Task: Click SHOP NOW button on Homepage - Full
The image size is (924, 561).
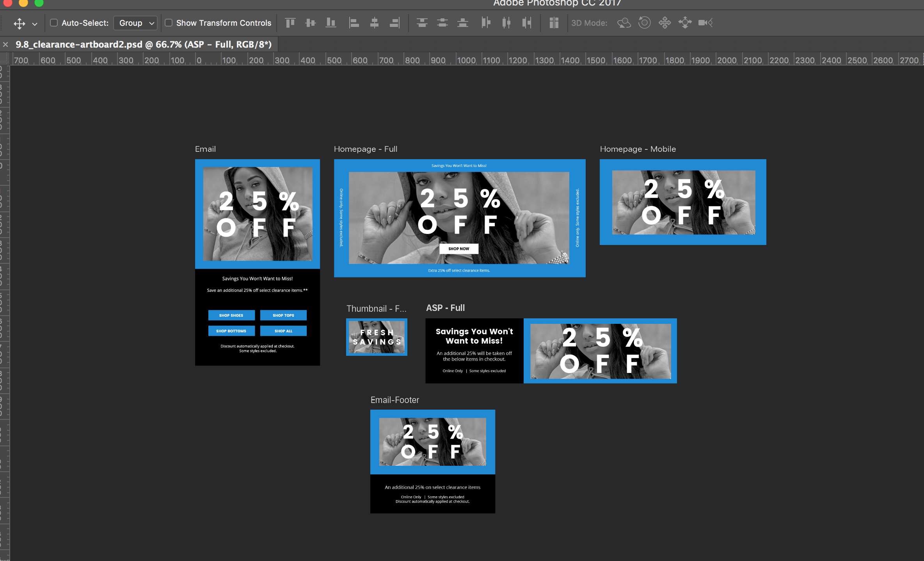Action: (x=459, y=249)
